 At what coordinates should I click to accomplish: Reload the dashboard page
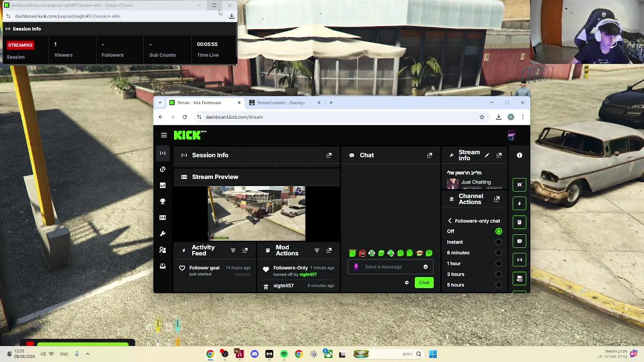tap(185, 117)
